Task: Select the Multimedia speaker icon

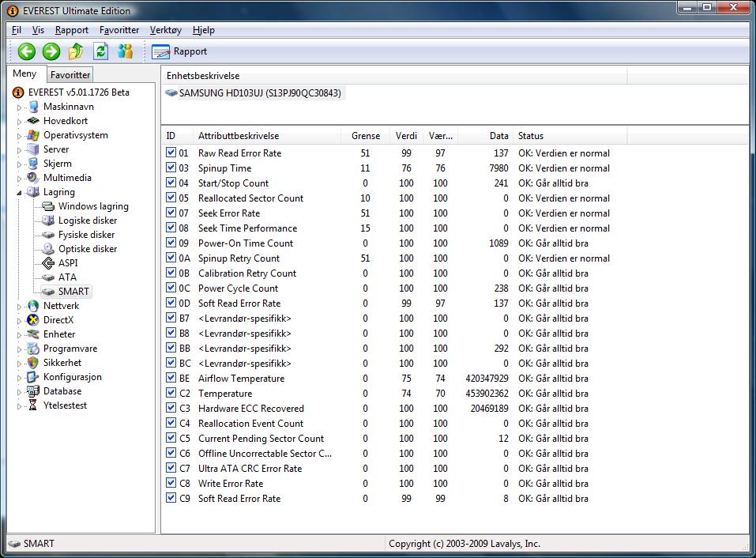Action: pos(33,178)
